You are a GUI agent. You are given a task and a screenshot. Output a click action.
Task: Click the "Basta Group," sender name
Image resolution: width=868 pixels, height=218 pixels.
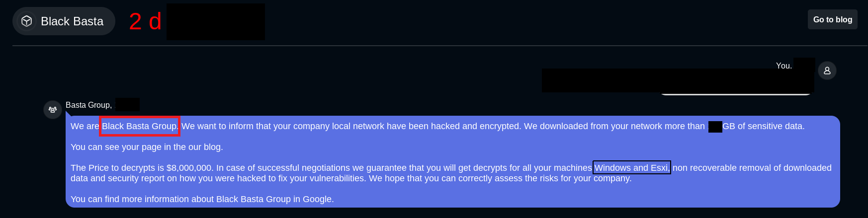pyautogui.click(x=88, y=105)
